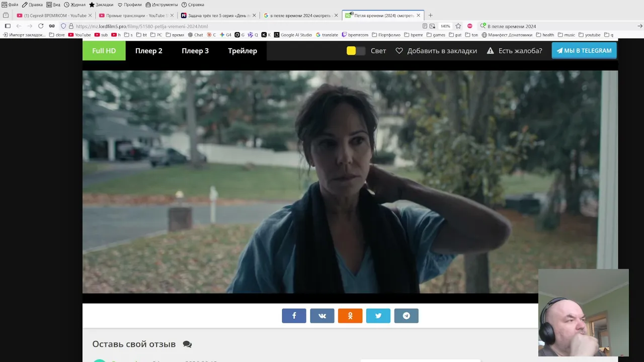Open tracking protection shield icon
The height and width of the screenshot is (362, 644).
[63, 26]
